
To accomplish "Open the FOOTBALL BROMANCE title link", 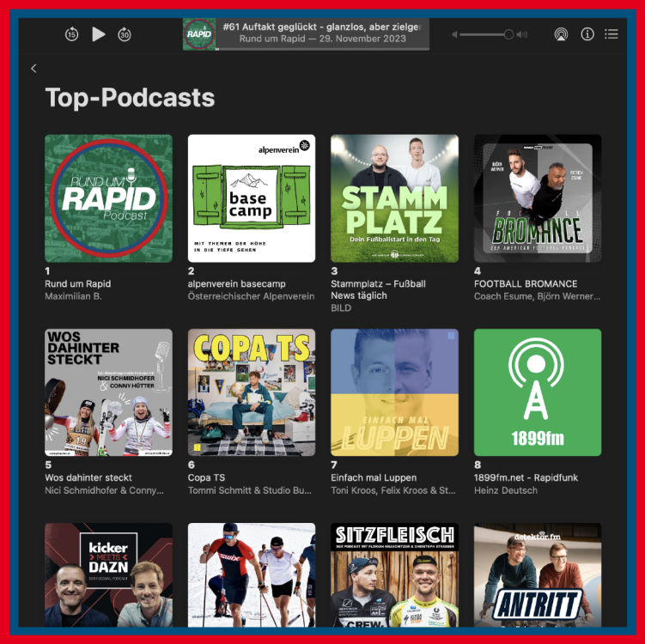I will [x=526, y=283].
